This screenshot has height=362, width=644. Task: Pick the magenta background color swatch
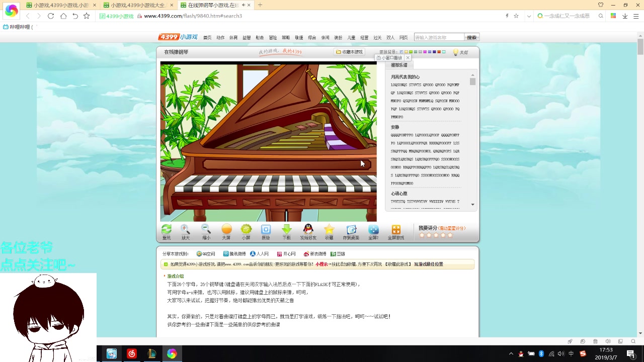(x=425, y=52)
